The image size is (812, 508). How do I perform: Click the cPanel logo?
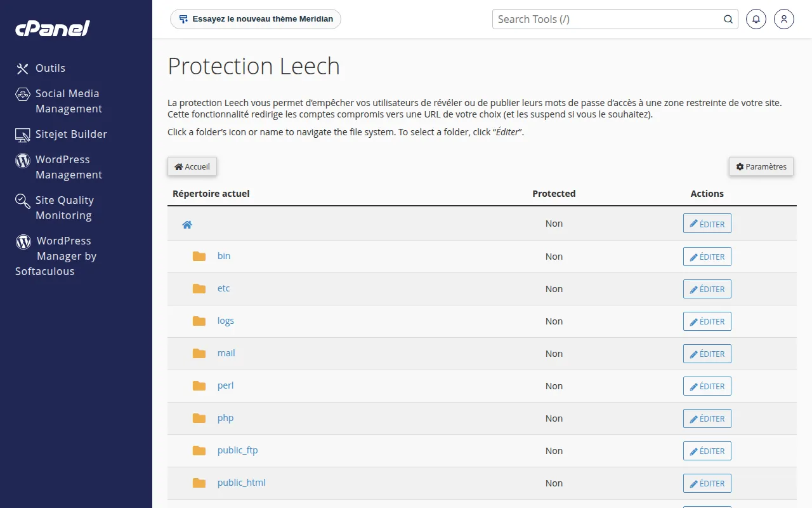tap(53, 29)
